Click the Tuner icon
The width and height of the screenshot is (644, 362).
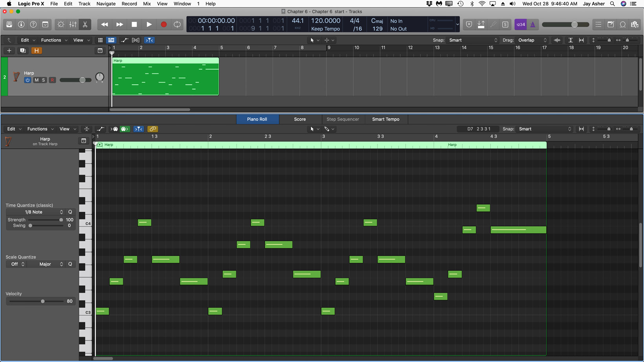point(493,24)
